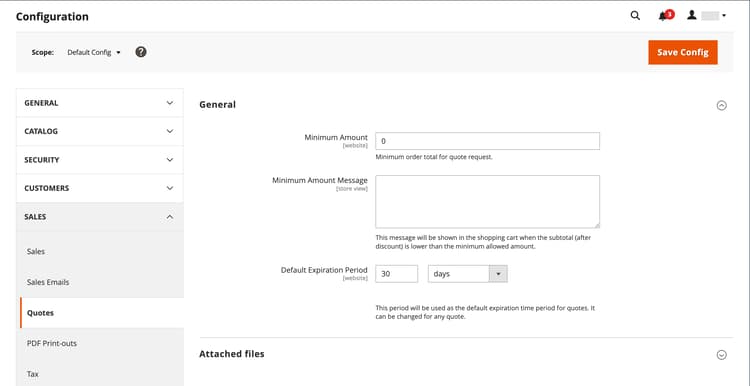
Task: Expand the CATALOG configuration section
Action: click(99, 131)
